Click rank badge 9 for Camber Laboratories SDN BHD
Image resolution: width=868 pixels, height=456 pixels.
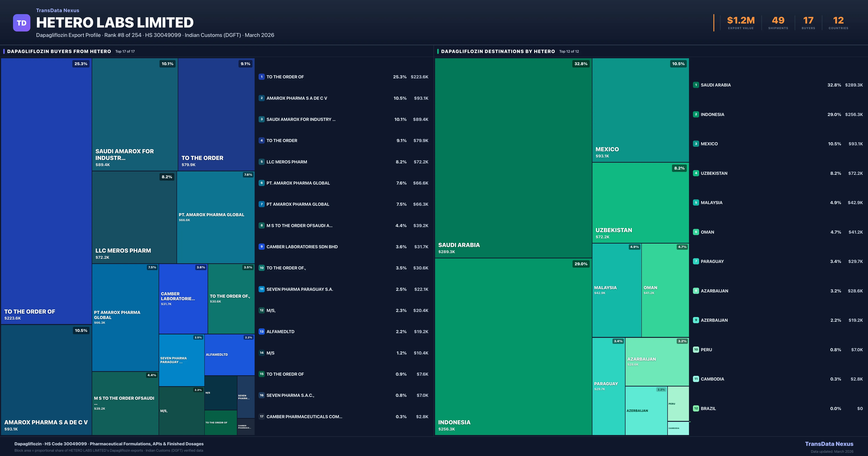coord(261,247)
